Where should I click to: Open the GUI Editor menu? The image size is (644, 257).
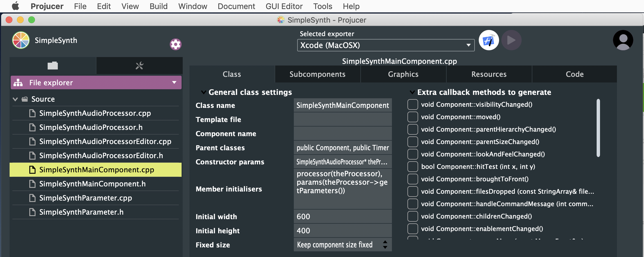coord(284,6)
